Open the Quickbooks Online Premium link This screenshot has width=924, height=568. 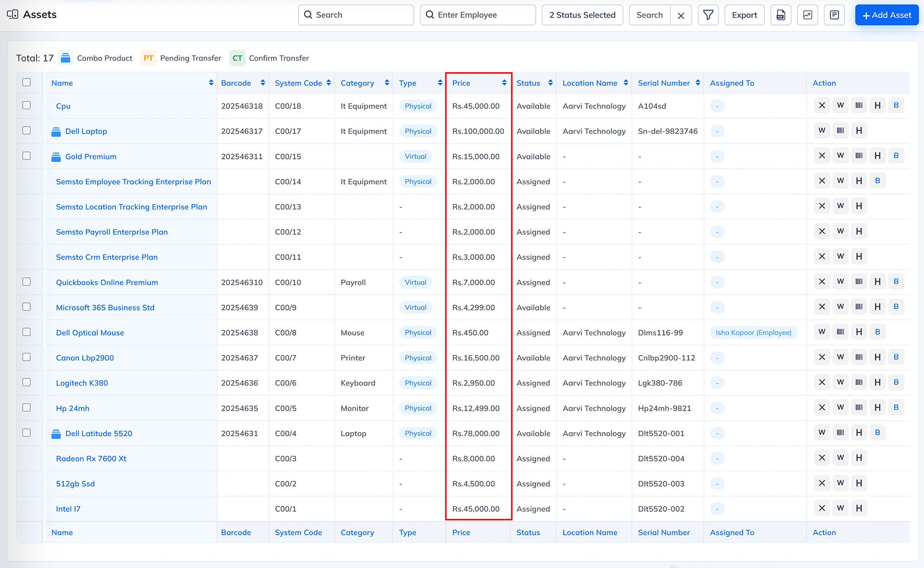coord(107,283)
